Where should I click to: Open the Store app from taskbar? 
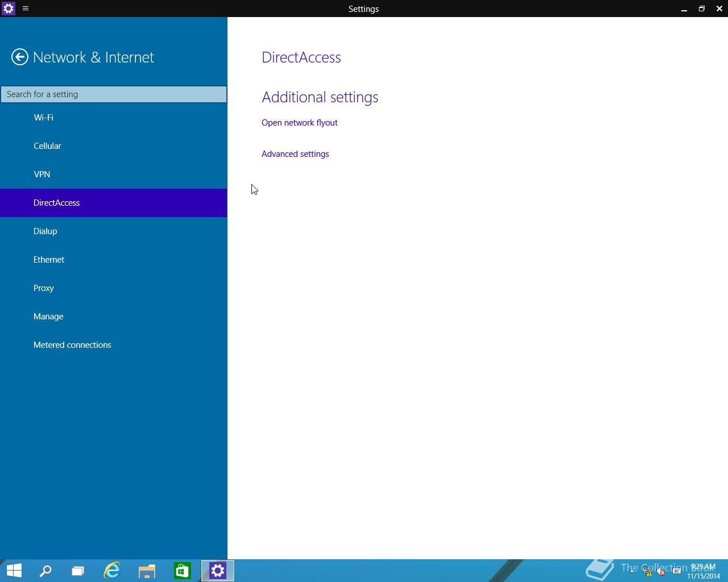[x=183, y=571]
